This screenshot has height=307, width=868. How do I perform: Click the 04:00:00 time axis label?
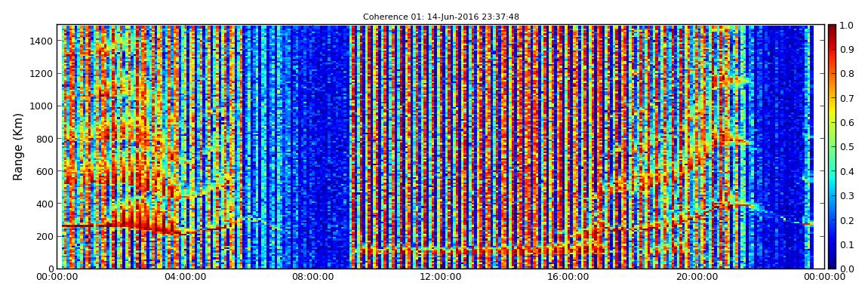(186, 277)
